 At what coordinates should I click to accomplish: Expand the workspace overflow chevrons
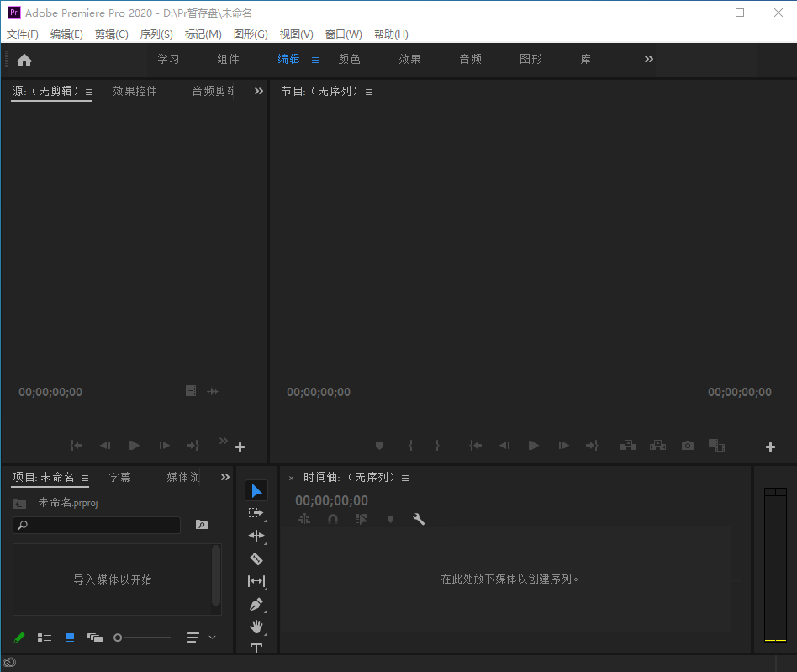(649, 59)
